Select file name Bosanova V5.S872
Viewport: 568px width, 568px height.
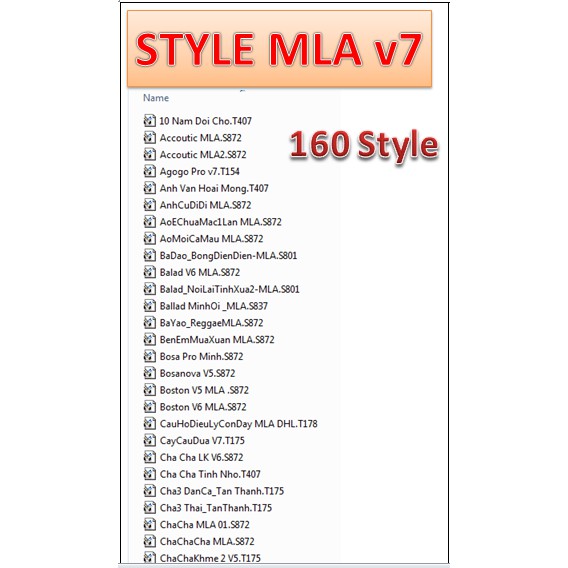point(197,373)
